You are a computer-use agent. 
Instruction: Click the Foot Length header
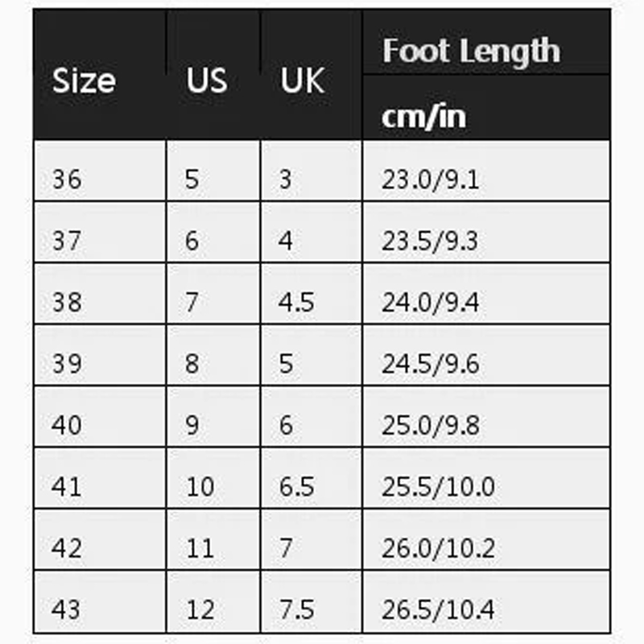pyautogui.click(x=471, y=51)
